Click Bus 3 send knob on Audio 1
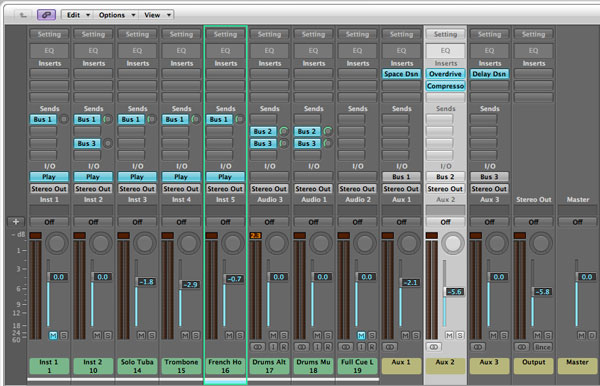The image size is (600, 386). [x=328, y=143]
